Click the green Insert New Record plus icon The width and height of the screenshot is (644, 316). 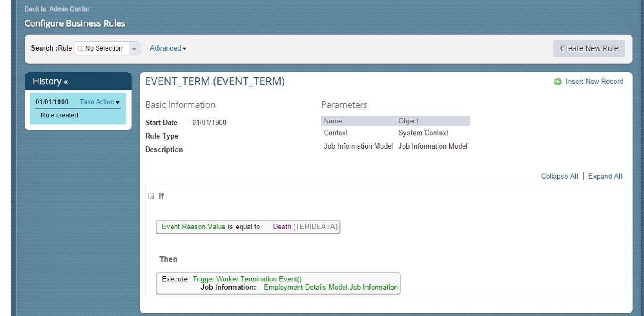tap(558, 82)
